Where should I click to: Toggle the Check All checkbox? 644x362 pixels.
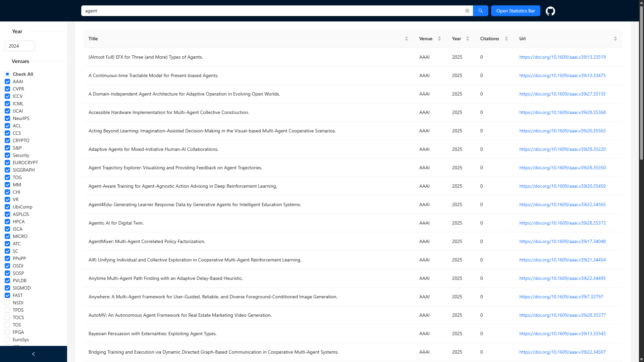point(7,74)
